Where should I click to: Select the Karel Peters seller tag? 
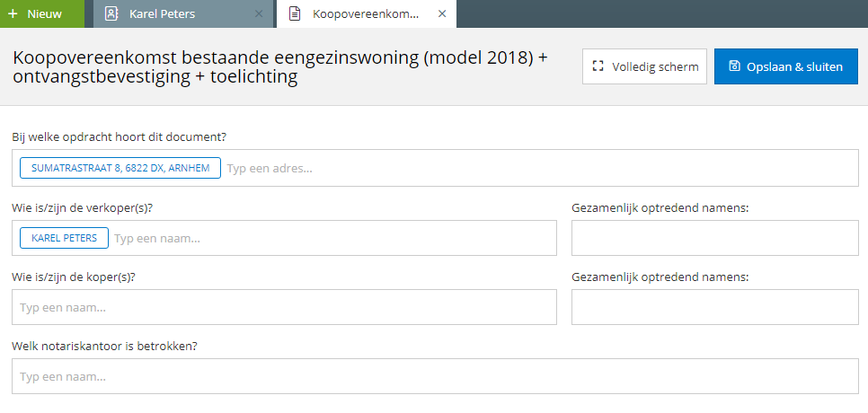pyautogui.click(x=64, y=238)
